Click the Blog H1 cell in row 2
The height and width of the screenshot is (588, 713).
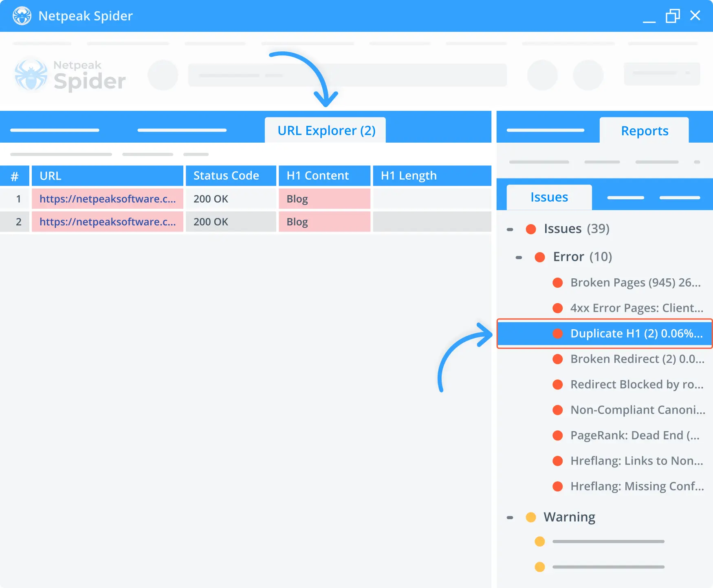click(x=324, y=222)
